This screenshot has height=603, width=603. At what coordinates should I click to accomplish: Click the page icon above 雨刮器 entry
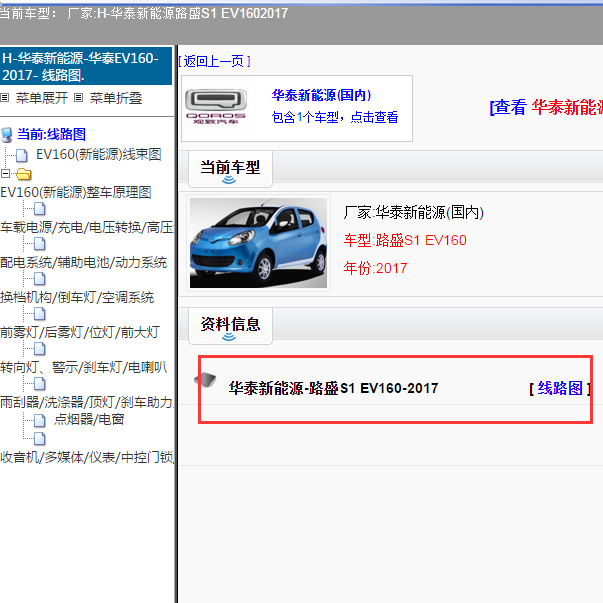pyautogui.click(x=40, y=384)
